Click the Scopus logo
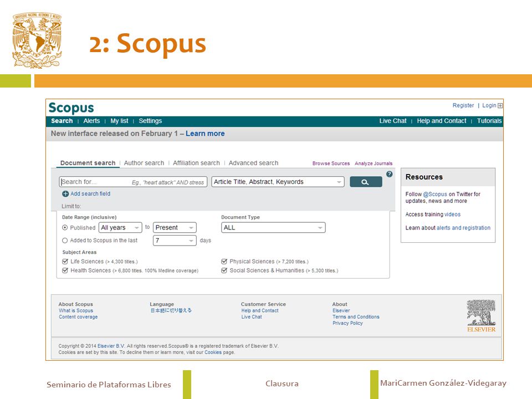532x399 pixels. pos(71,108)
